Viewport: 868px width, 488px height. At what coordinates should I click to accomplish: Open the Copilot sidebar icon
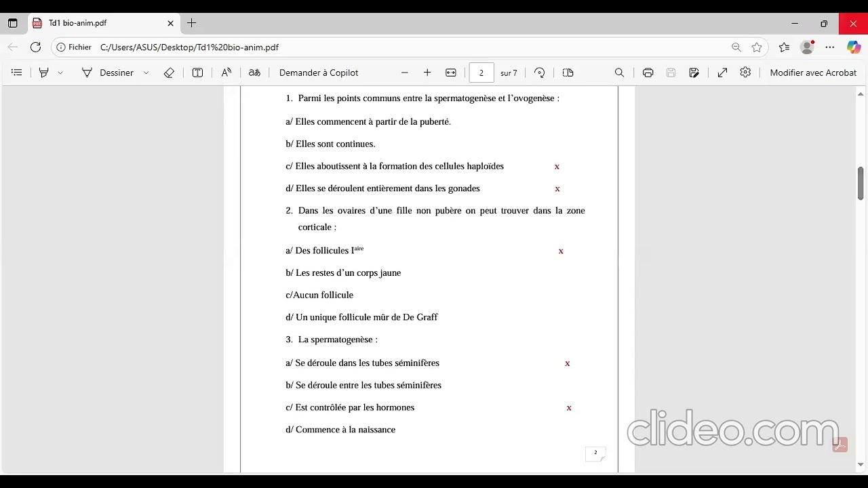click(x=854, y=47)
